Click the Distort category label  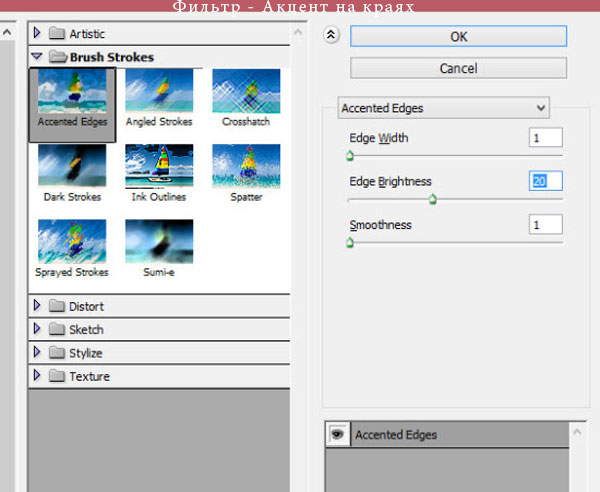86,306
